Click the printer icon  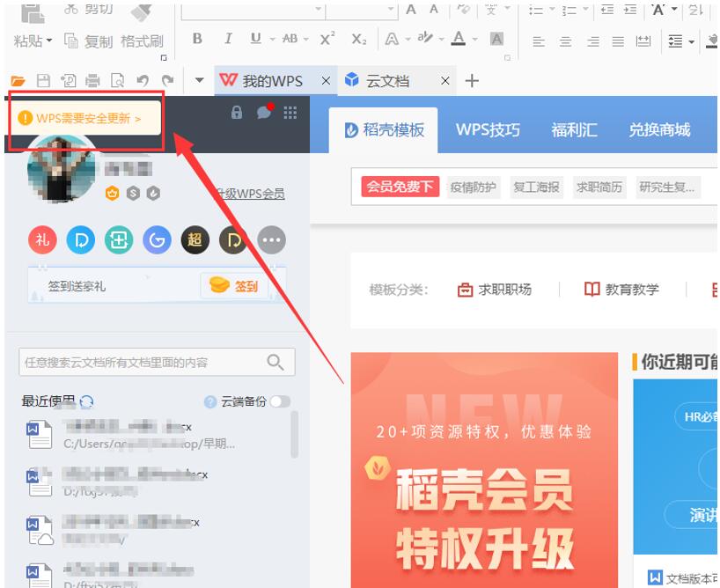coord(92,81)
